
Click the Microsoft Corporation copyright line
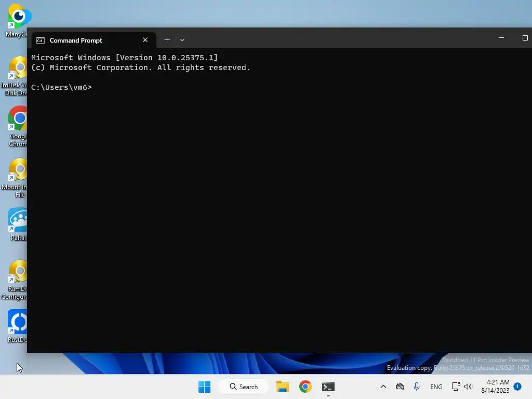pyautogui.click(x=140, y=68)
